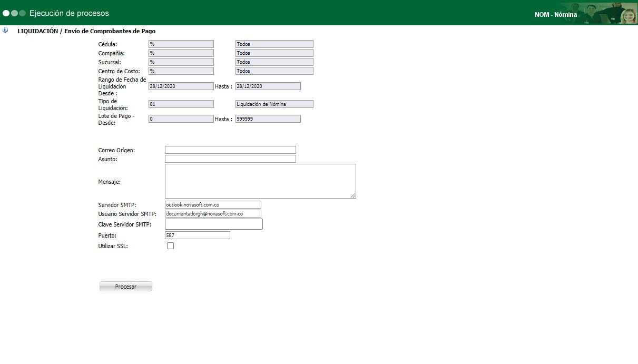This screenshot has height=364, width=638.
Task: Click the Envío de Comprobantes de Pago heading
Action: (110, 31)
